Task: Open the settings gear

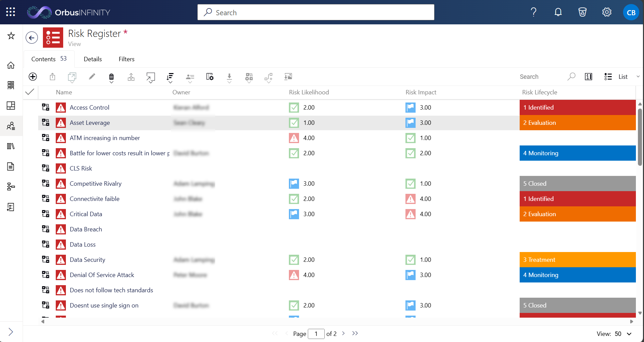Action: pyautogui.click(x=607, y=12)
